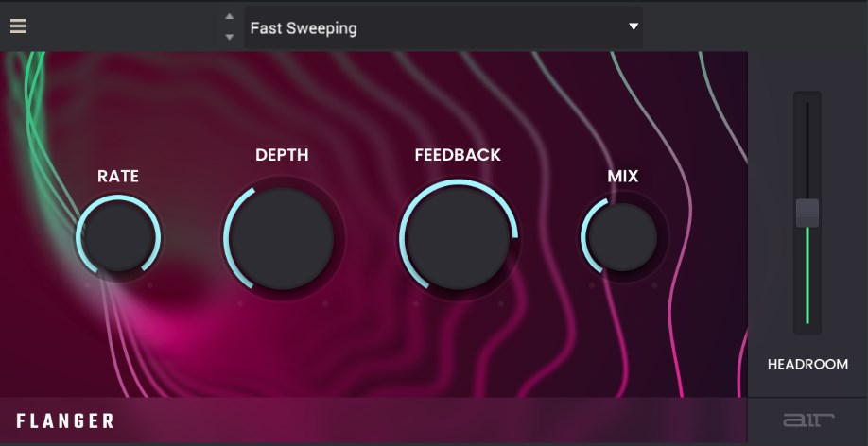Viewport: 868px width, 446px height.
Task: Click the Feedback knob
Action: (458, 236)
